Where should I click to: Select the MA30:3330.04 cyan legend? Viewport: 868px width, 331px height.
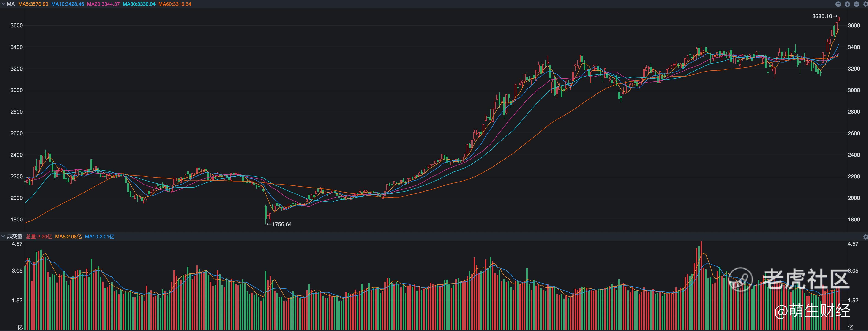(x=139, y=4)
